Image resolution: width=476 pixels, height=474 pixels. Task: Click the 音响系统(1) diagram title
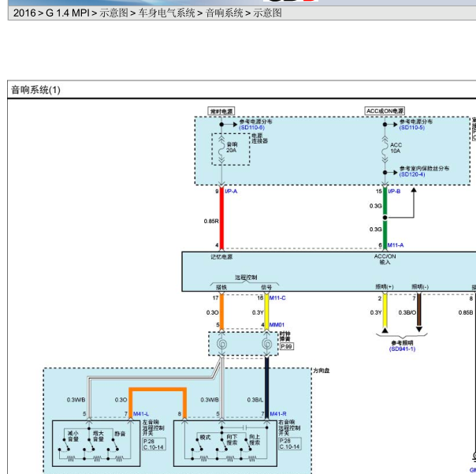click(x=35, y=90)
